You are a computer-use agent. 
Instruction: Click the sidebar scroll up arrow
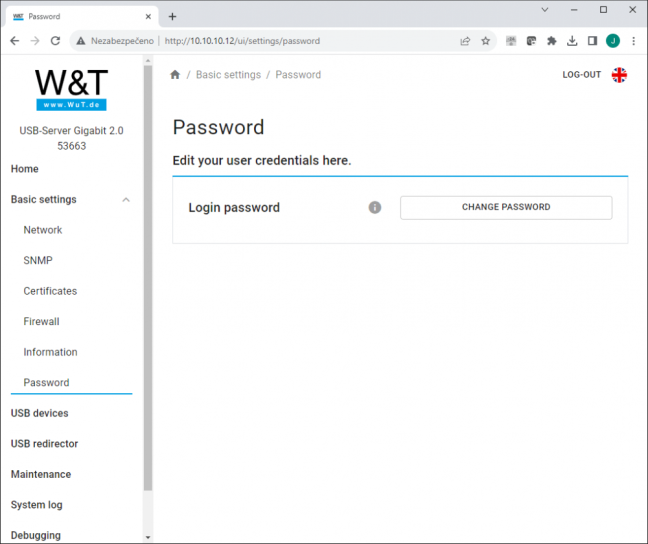148,61
